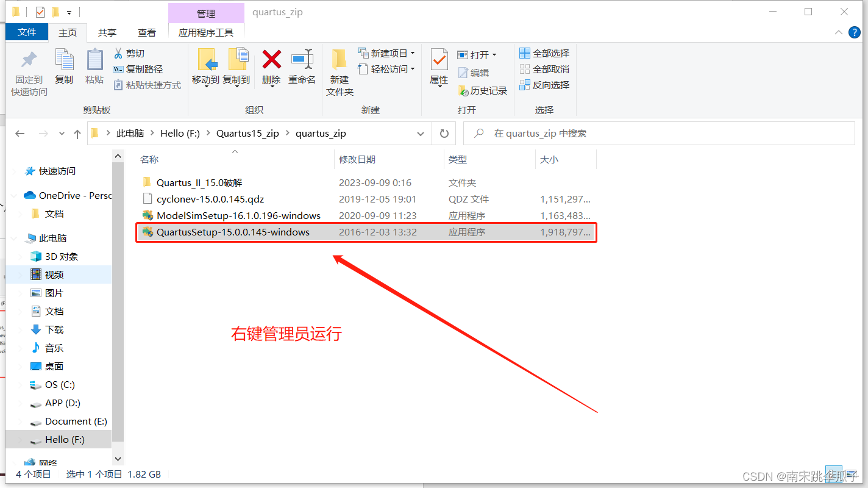Open 3D 对象 in navigation pane
The width and height of the screenshot is (868, 488).
coord(62,257)
